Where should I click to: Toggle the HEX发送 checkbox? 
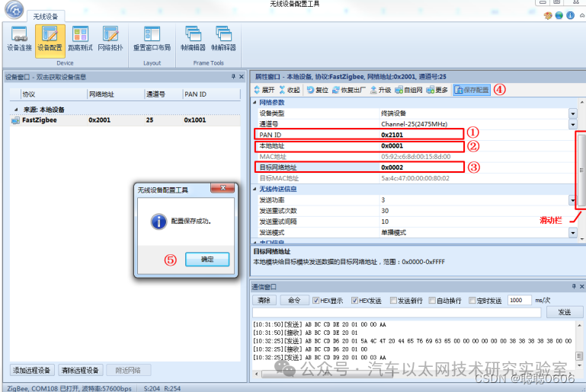(x=354, y=300)
